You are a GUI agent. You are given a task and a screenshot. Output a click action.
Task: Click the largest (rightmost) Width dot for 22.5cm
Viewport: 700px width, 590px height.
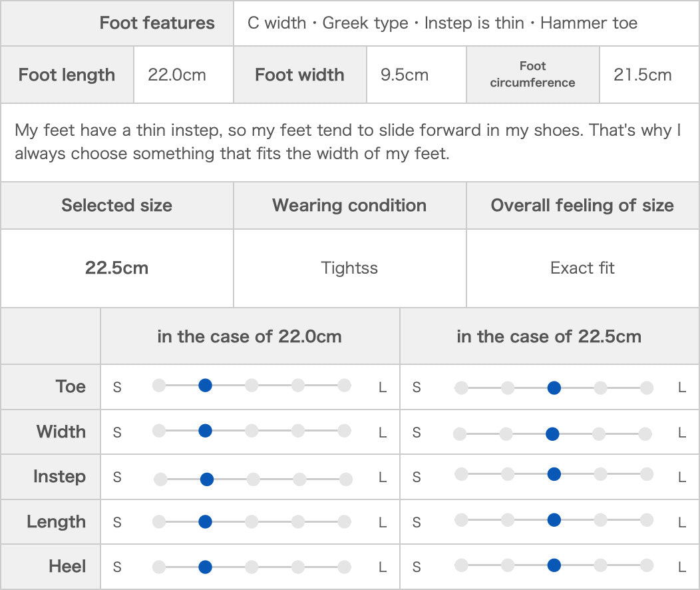point(645,434)
